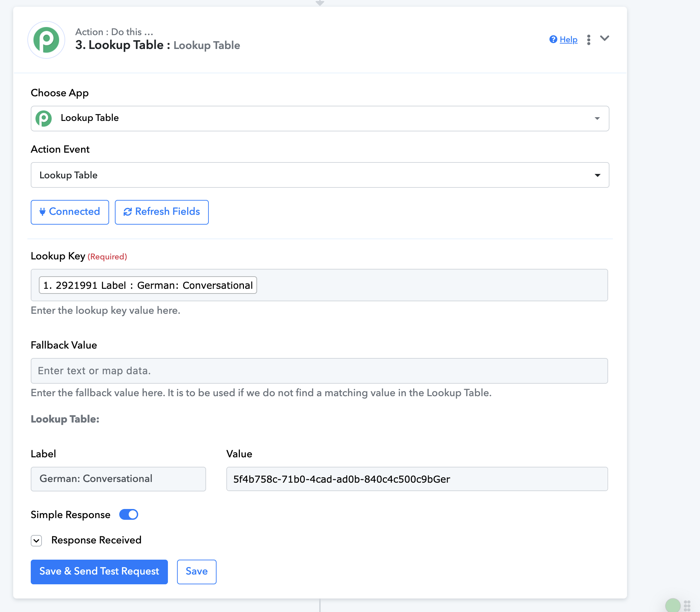This screenshot has height=612, width=700.
Task: Click the 'Fallback Value' field label
Action: point(64,345)
